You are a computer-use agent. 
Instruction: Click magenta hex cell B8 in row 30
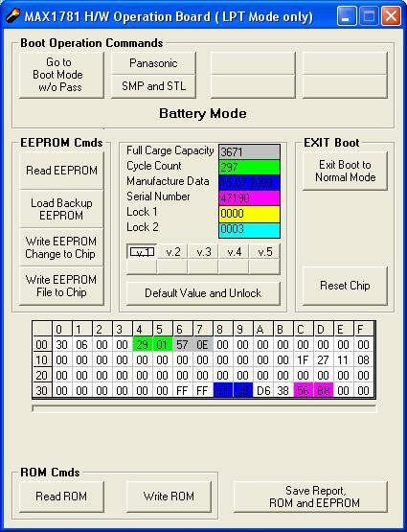coord(324,390)
